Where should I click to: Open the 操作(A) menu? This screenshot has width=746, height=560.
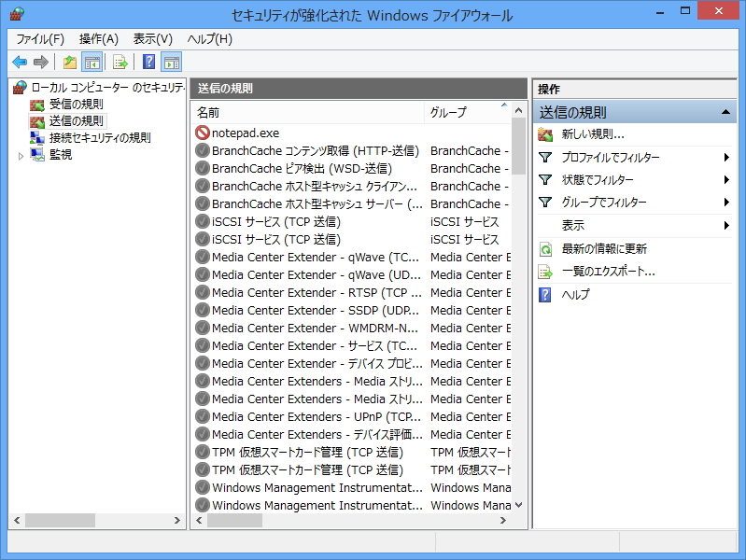pyautogui.click(x=98, y=39)
